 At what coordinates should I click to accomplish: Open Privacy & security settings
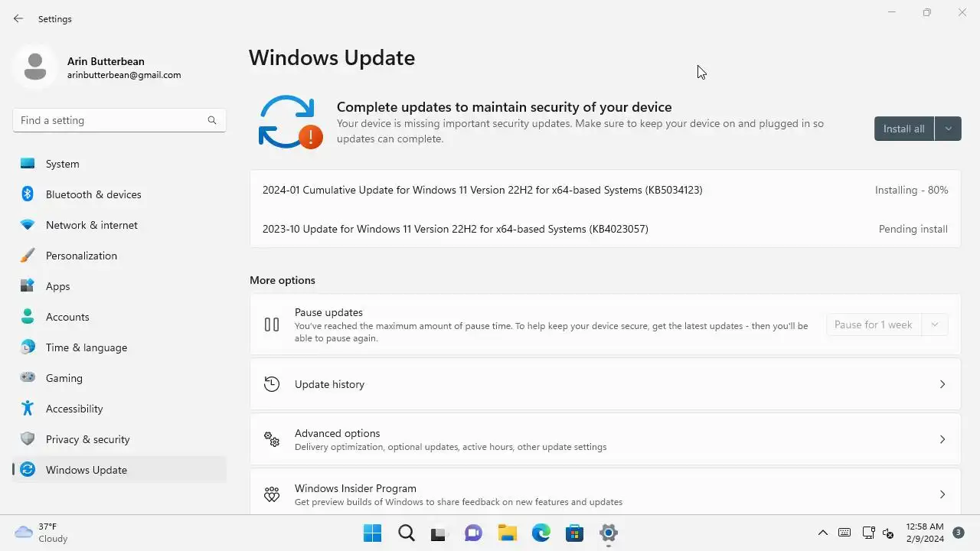click(119, 439)
